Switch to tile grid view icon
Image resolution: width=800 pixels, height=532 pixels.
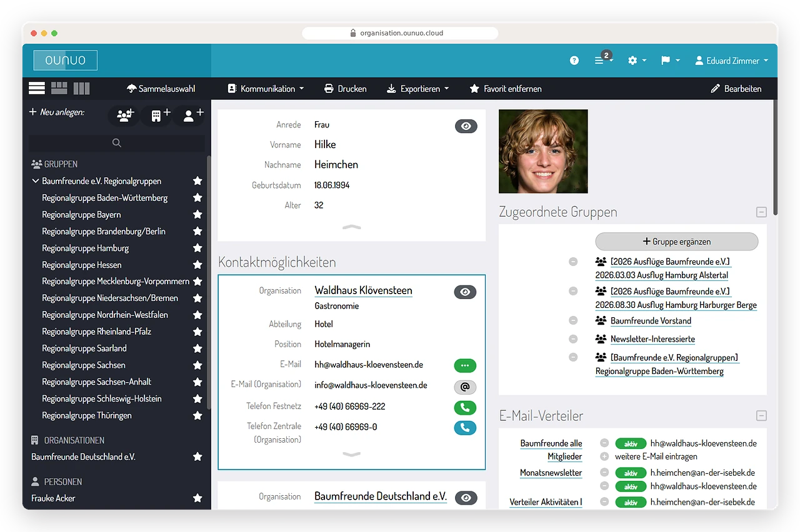(59, 88)
